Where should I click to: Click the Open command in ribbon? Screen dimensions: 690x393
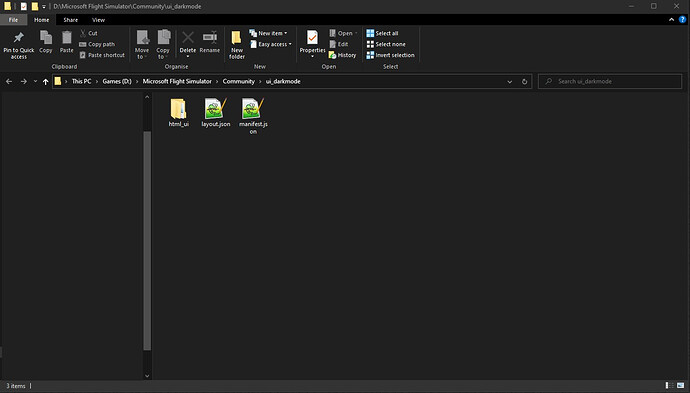tap(343, 33)
